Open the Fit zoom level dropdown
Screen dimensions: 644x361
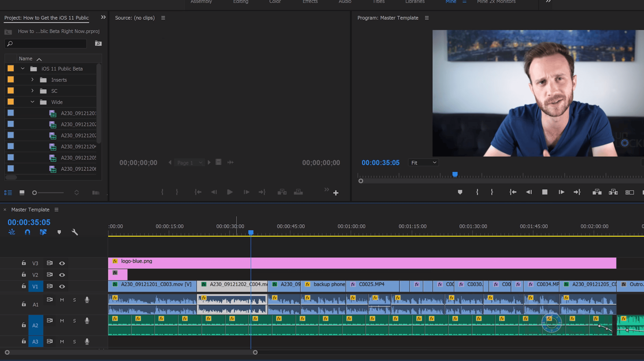[423, 163]
